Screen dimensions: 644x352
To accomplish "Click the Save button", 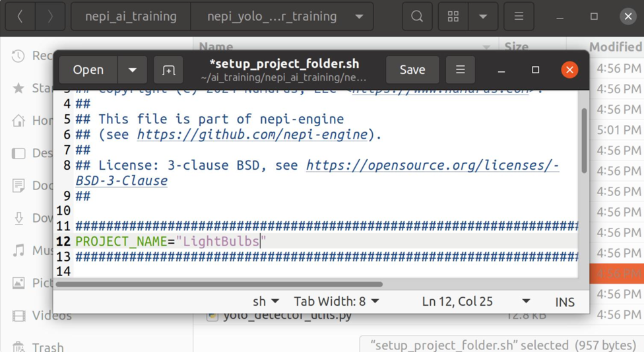I will pyautogui.click(x=412, y=70).
